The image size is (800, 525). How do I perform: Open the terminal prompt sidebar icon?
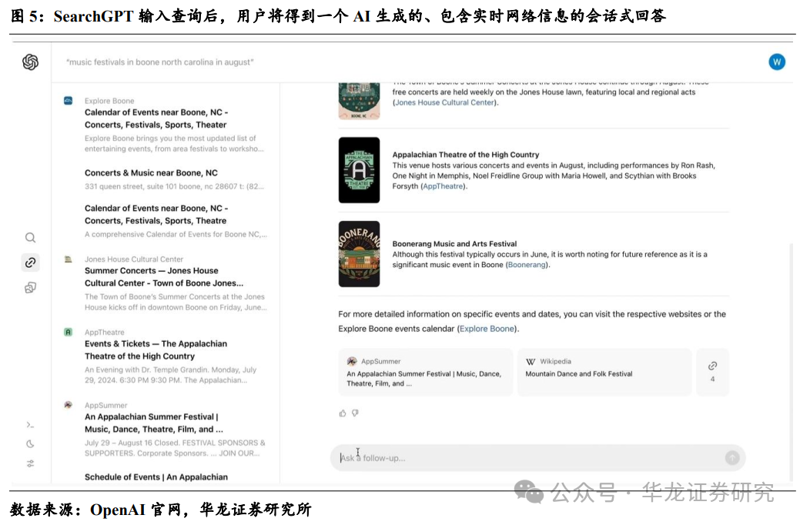(31, 424)
